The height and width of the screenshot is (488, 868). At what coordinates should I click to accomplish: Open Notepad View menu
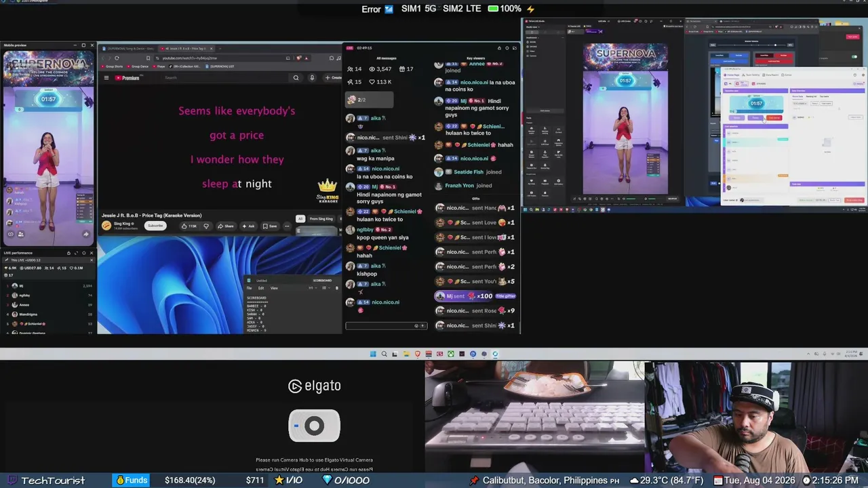274,288
